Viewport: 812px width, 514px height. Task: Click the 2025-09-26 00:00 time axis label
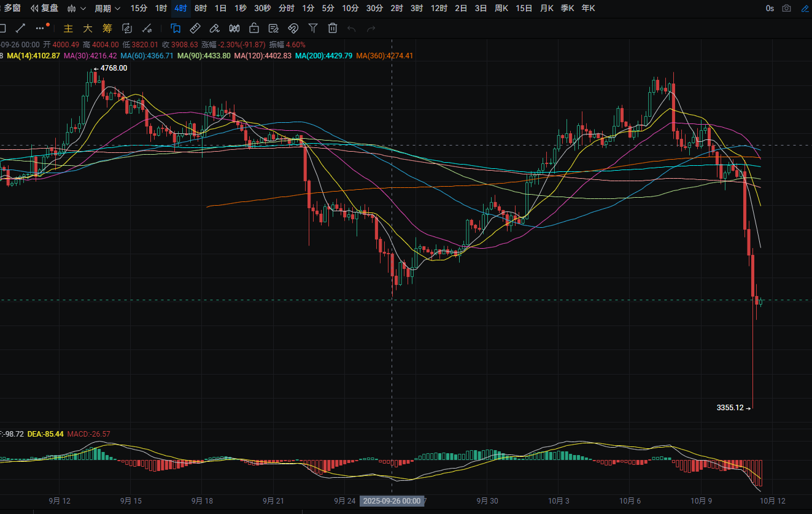click(x=392, y=501)
